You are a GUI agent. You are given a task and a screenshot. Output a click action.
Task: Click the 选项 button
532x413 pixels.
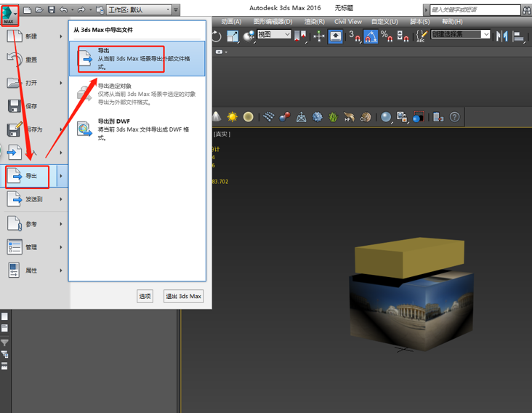[x=145, y=296]
